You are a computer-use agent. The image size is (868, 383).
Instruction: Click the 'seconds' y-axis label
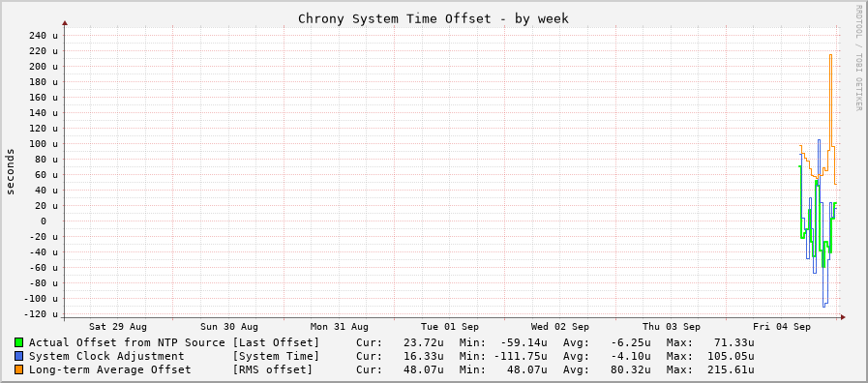click(10, 171)
